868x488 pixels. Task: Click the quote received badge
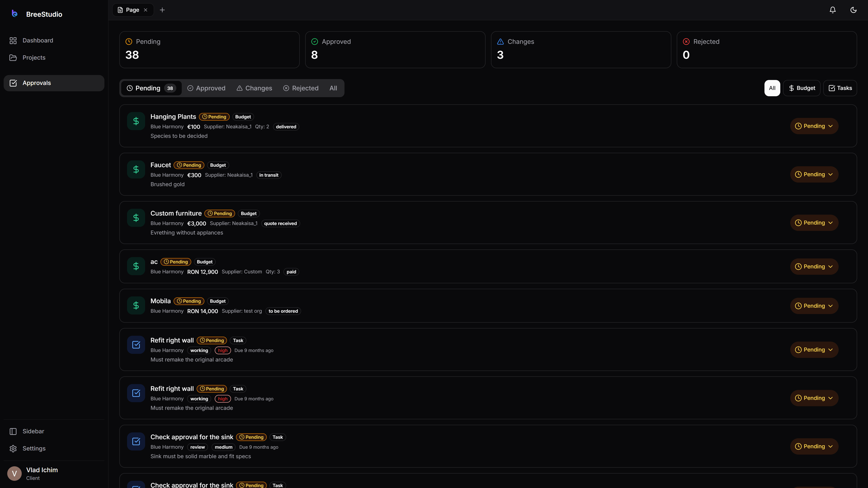[280, 223]
